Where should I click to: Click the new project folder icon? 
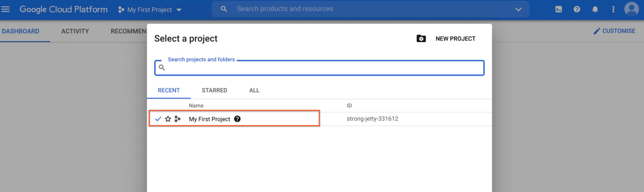tap(421, 39)
